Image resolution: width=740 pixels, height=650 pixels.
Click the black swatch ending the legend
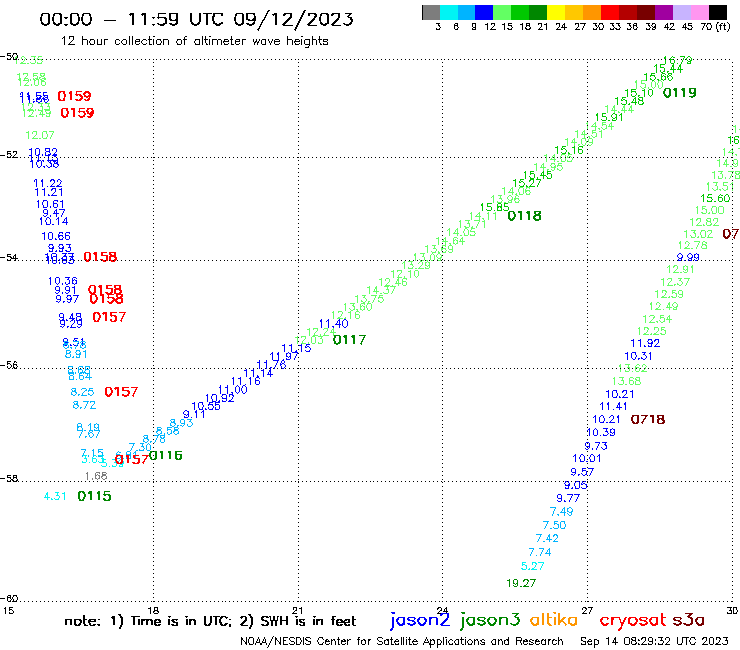717,12
